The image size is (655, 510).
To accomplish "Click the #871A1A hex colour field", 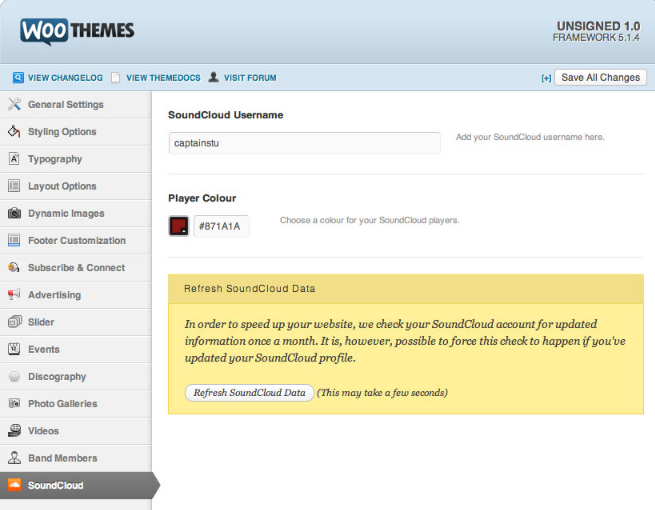I will (221, 226).
